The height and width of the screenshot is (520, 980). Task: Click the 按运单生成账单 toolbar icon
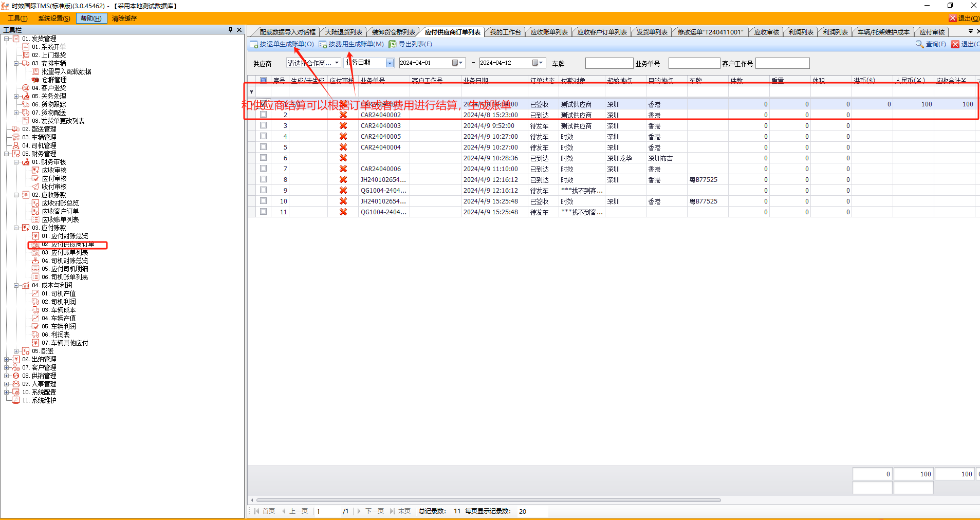(x=254, y=44)
